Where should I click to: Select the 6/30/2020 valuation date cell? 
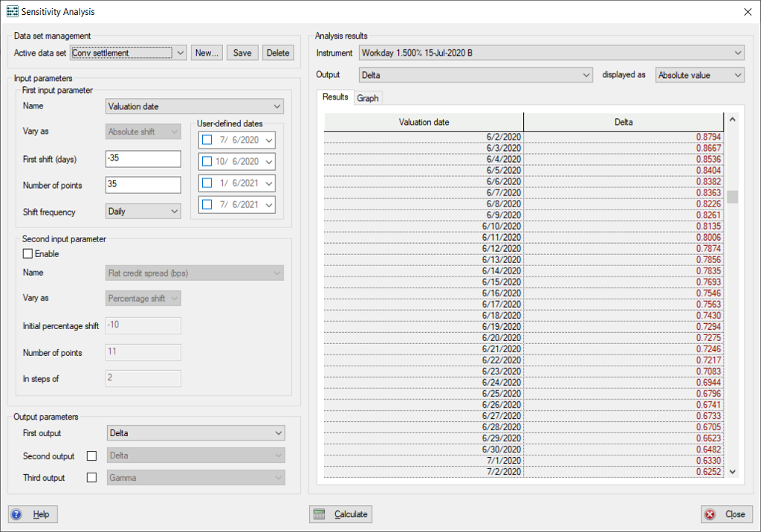[x=424, y=450]
